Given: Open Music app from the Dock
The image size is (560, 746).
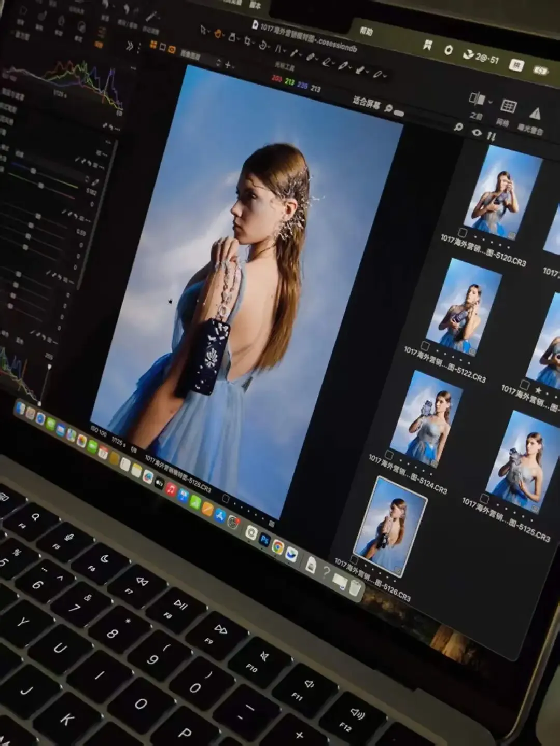Looking at the screenshot, I should coord(171,489).
